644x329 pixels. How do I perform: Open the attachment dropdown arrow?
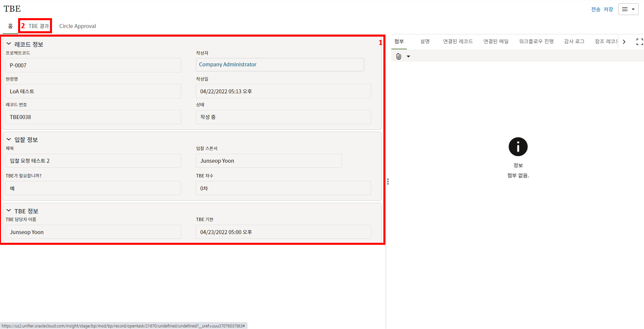(x=408, y=56)
